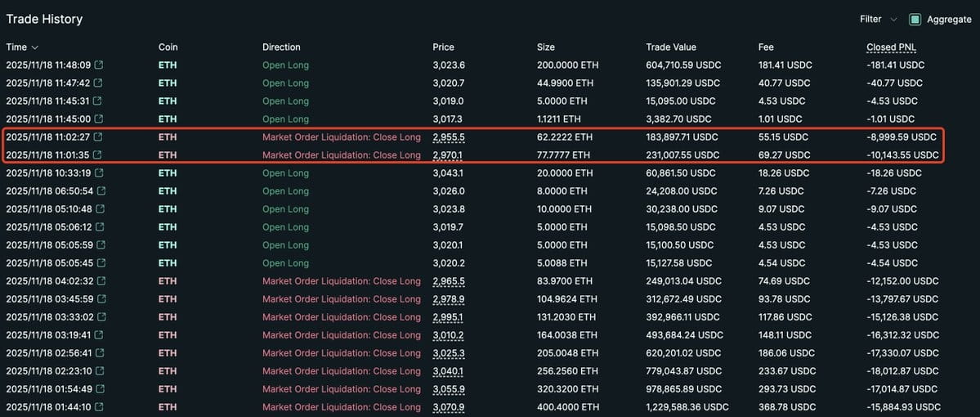Sort by Time column chevron
The width and height of the screenshot is (980, 417).
pos(35,47)
